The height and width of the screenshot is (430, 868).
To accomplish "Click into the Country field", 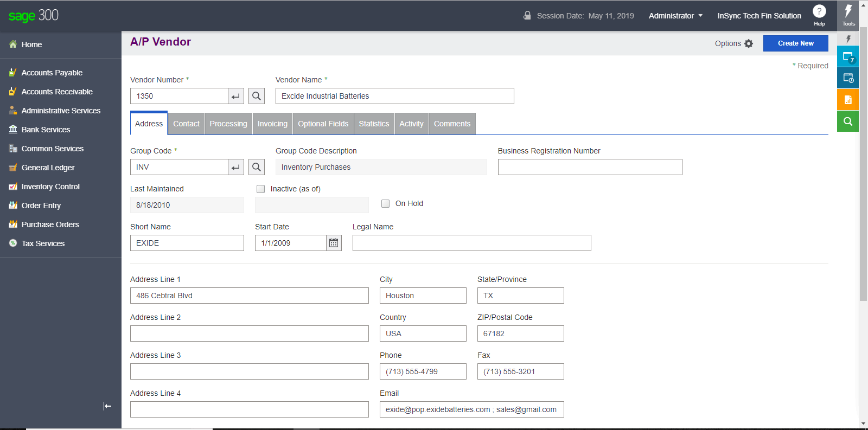I will tap(423, 333).
